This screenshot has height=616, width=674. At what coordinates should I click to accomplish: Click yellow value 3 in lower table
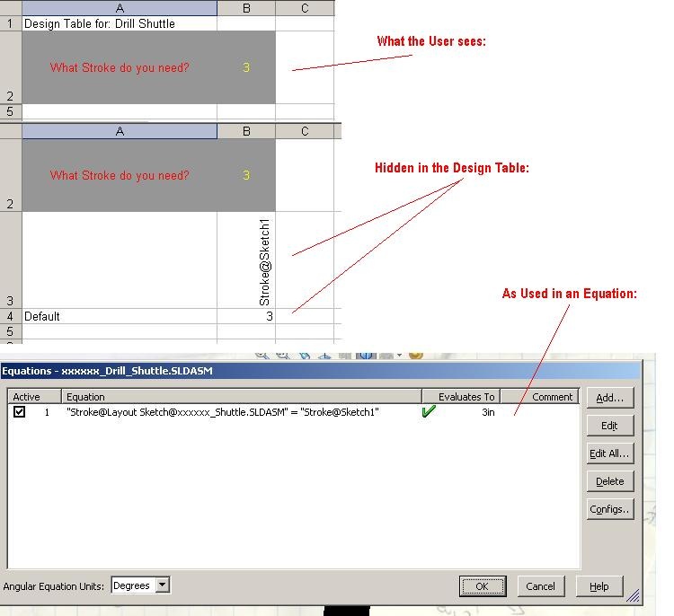pos(246,175)
